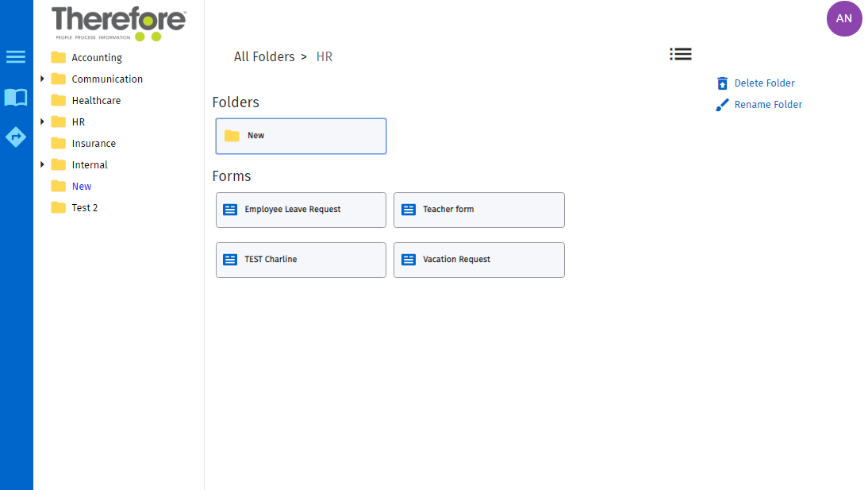Click the folder icon next to Test 2
This screenshot has height=490, width=868.
point(58,207)
